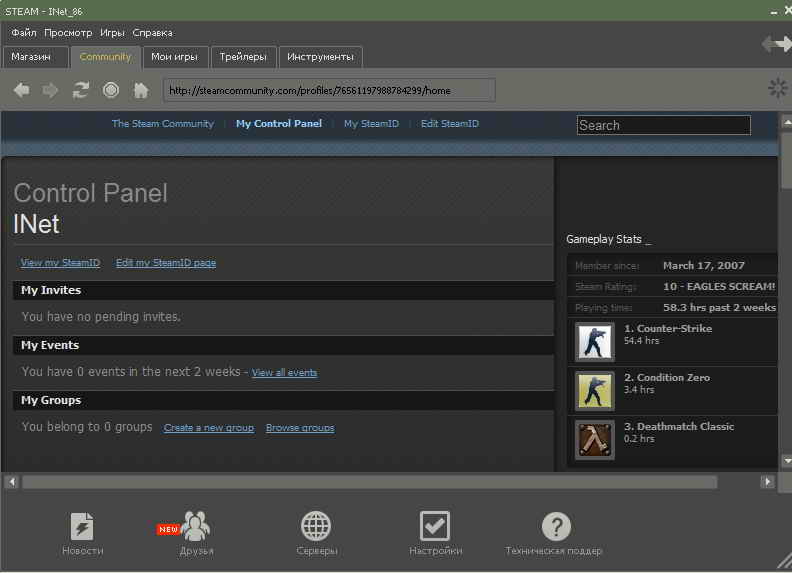Switch to the Магазин tab
The width and height of the screenshot is (792, 573).
(35, 57)
